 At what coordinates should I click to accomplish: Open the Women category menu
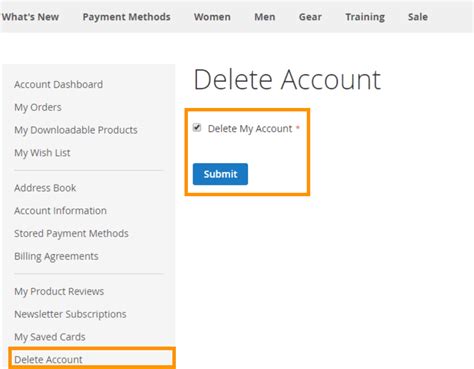coord(212,17)
